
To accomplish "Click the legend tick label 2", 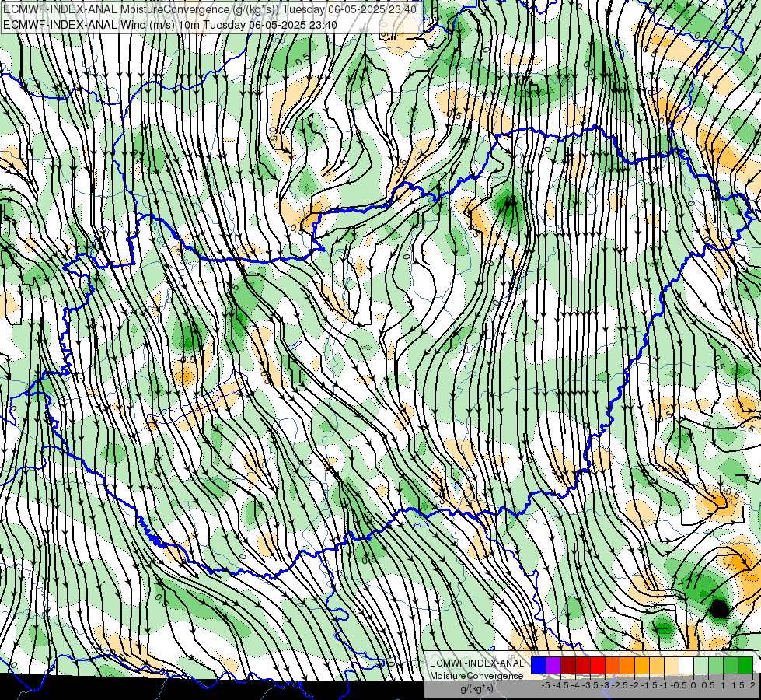I will tap(752, 685).
